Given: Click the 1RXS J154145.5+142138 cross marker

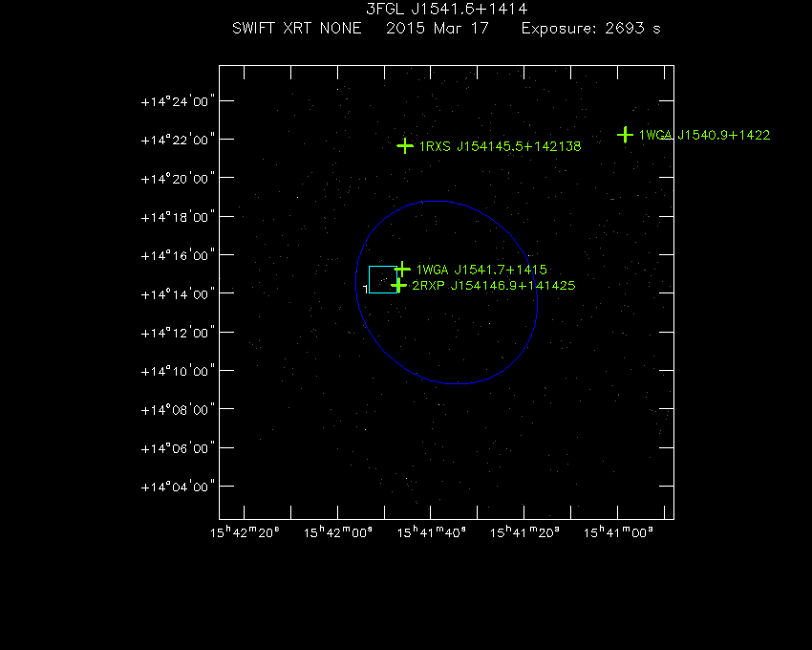Looking at the screenshot, I should (x=405, y=146).
